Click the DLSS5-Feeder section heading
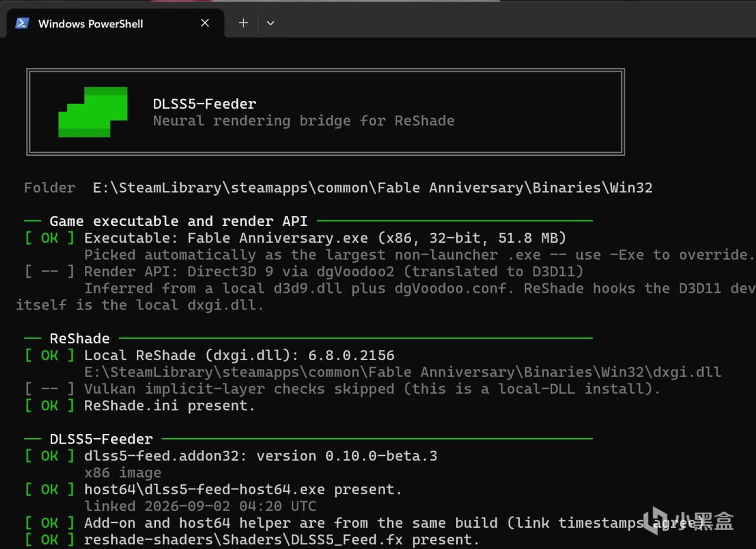756x549 pixels. (x=101, y=439)
